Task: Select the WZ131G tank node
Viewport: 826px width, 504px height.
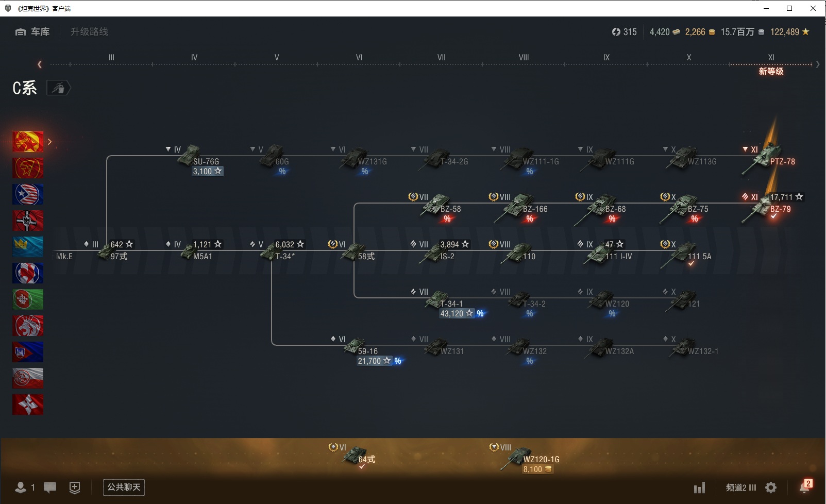Action: (x=359, y=160)
